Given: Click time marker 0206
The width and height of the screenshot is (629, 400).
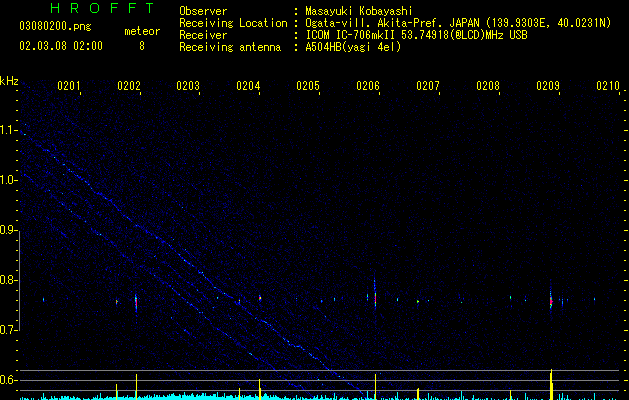Looking at the screenshot, I should pyautogui.click(x=368, y=86).
